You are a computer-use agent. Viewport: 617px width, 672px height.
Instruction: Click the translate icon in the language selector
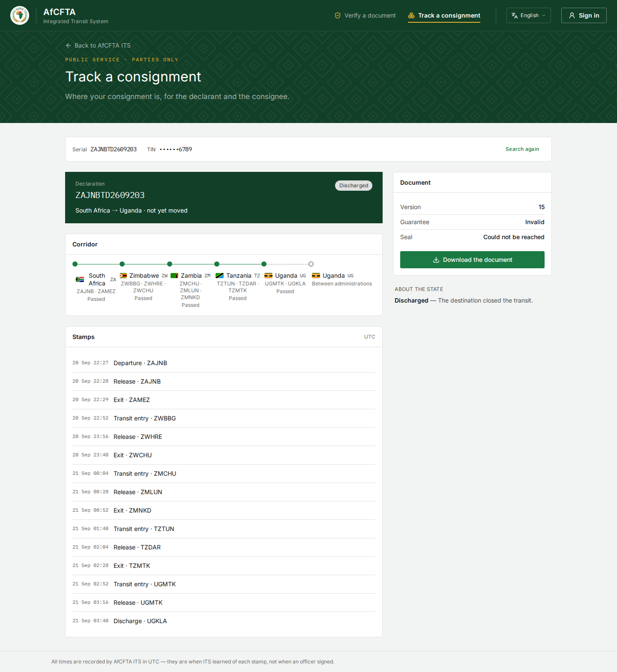click(x=515, y=15)
